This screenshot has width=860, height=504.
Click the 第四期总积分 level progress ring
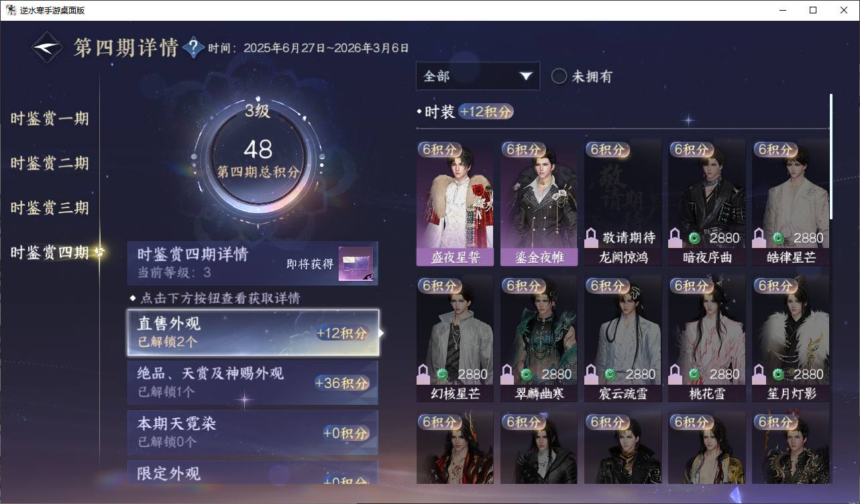coord(258,158)
